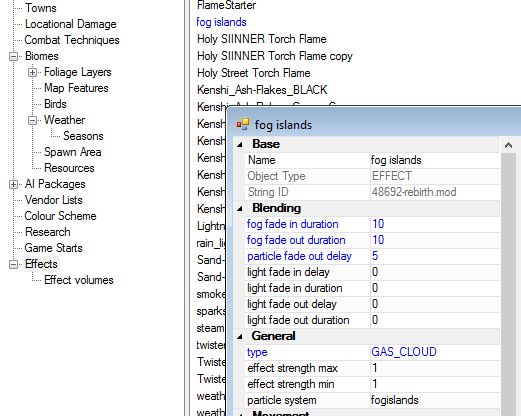Open the Game Starts category

coord(53,248)
